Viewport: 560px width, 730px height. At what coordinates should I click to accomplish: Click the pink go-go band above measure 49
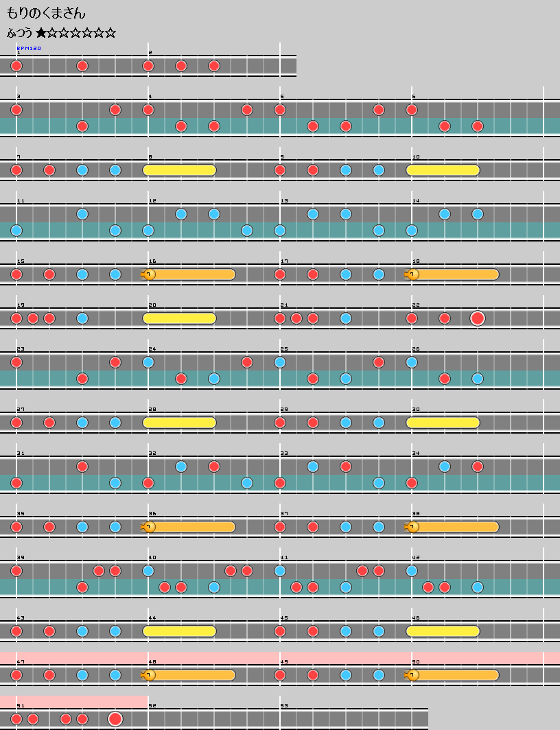343,657
